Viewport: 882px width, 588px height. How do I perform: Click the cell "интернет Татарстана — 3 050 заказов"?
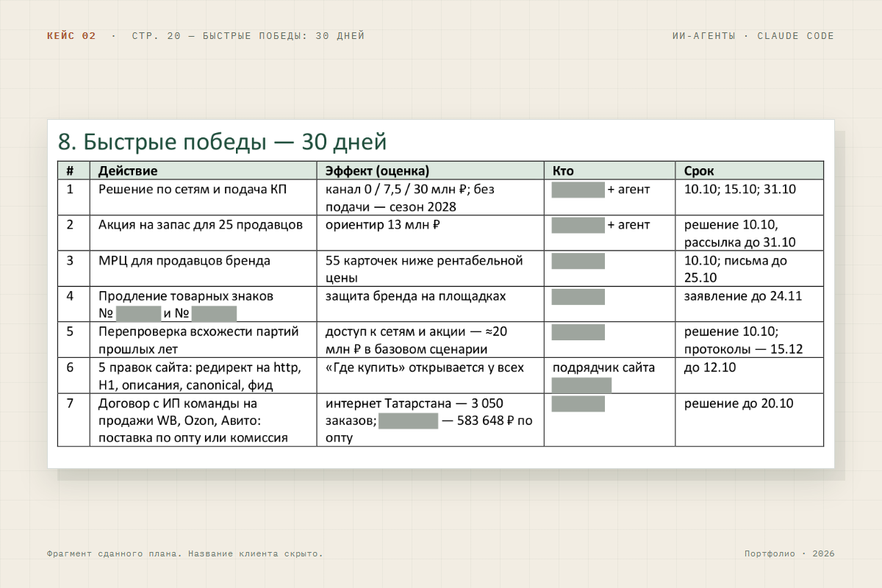[429, 420]
